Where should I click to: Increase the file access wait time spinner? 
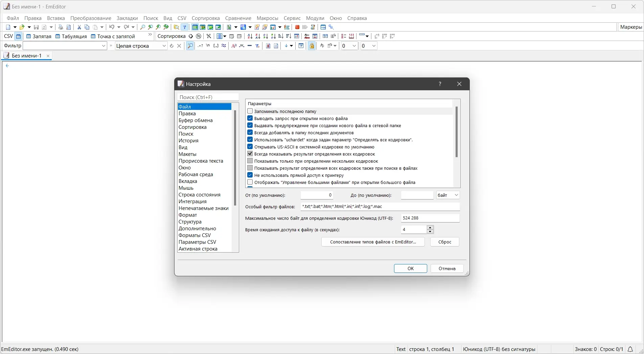430,228
